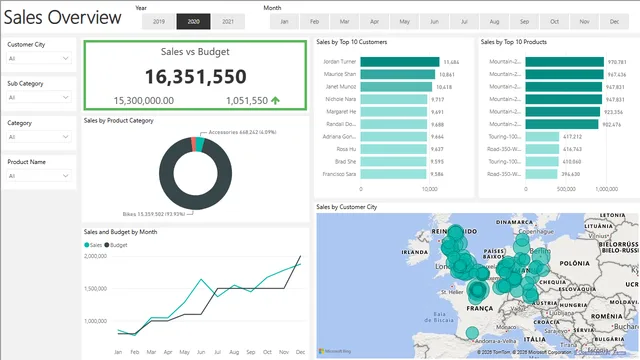Click the Sales by Product Category title
This screenshot has height=360, width=640.
coord(119,120)
